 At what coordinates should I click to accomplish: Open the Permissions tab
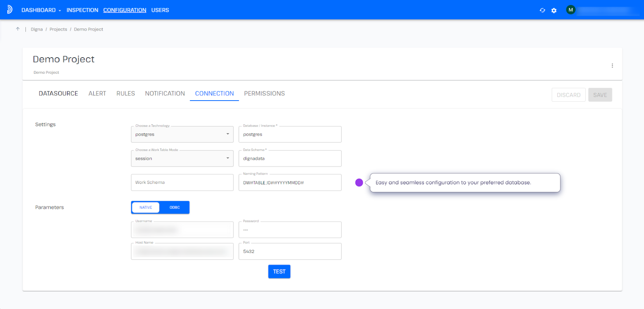click(264, 93)
